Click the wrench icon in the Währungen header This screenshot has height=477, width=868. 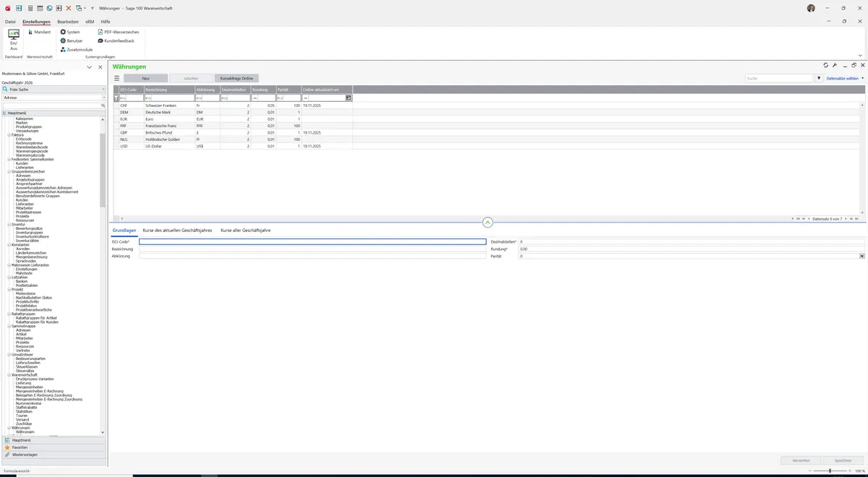(x=835, y=66)
